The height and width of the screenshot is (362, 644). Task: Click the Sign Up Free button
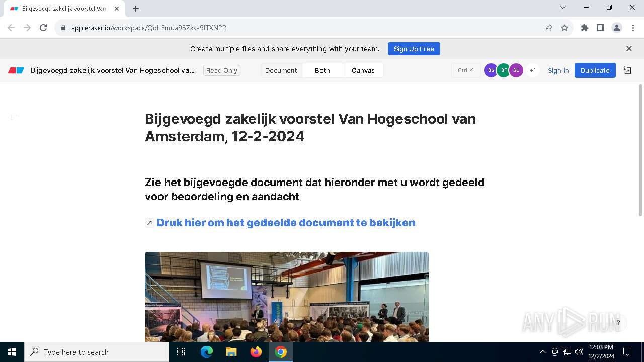414,49
